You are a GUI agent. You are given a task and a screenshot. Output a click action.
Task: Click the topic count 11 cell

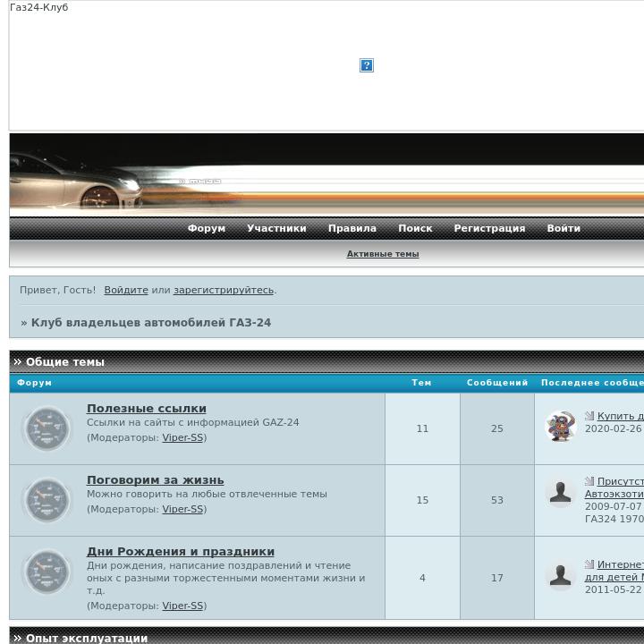click(422, 428)
